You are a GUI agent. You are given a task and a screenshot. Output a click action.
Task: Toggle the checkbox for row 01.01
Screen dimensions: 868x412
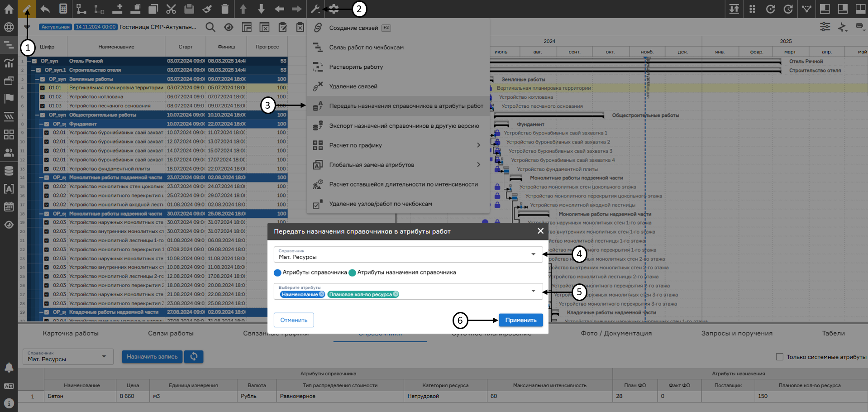(x=43, y=88)
